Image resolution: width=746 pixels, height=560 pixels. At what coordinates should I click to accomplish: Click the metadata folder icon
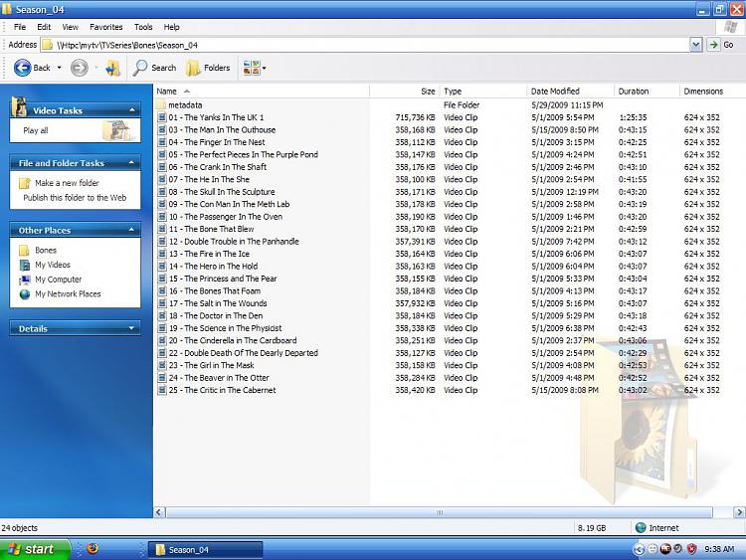point(161,105)
